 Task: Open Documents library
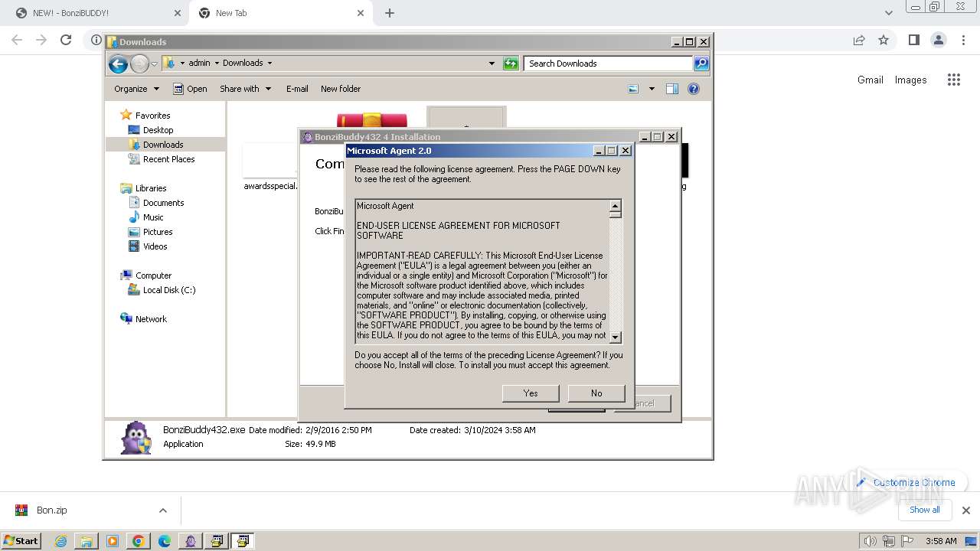click(163, 203)
